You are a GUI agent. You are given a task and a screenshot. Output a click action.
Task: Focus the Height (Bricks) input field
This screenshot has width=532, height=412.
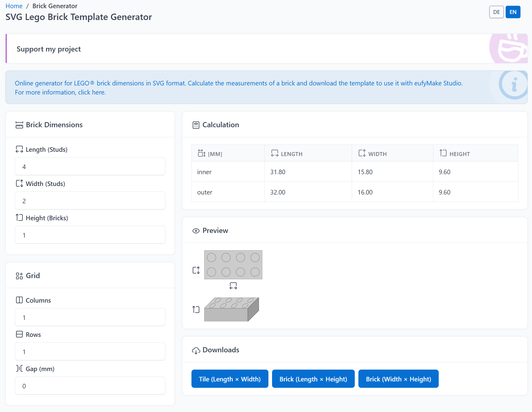(x=90, y=235)
